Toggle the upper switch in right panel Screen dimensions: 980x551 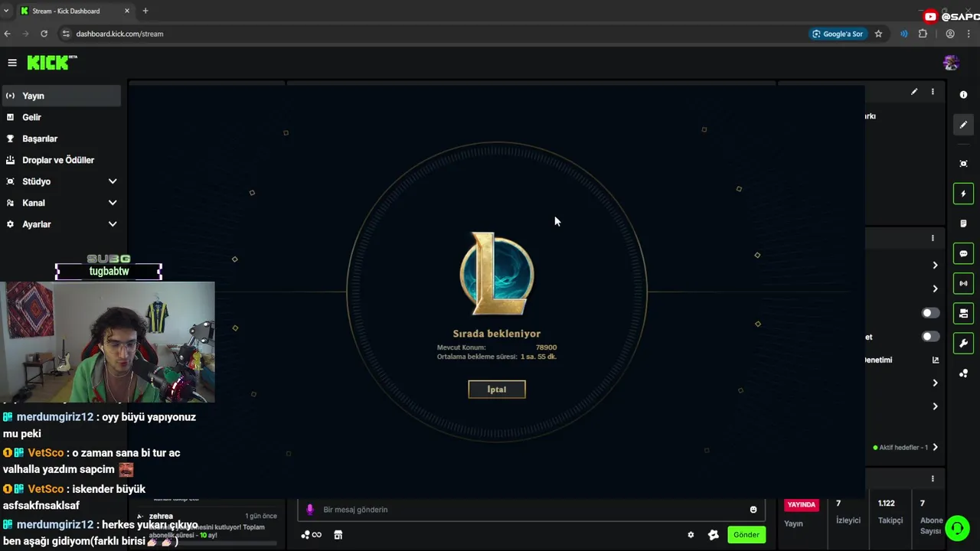pos(930,313)
